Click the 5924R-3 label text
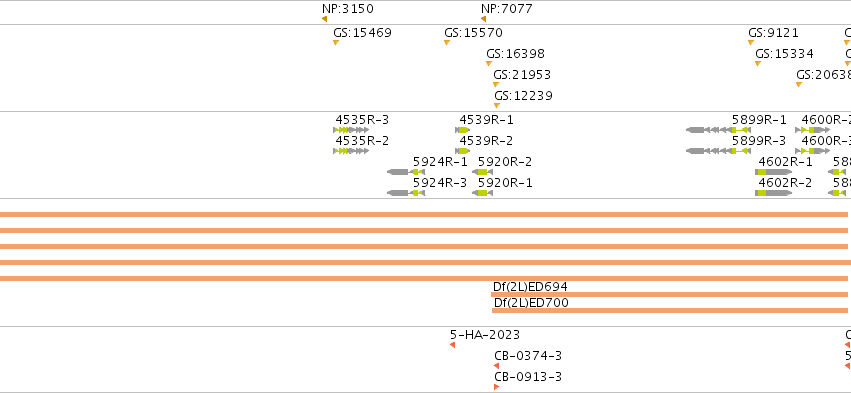The width and height of the screenshot is (851, 393). pos(440,183)
